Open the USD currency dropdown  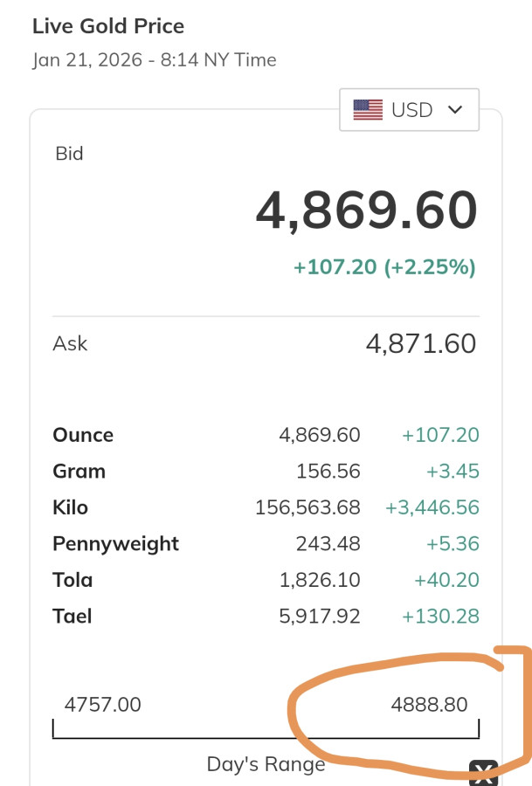[409, 110]
